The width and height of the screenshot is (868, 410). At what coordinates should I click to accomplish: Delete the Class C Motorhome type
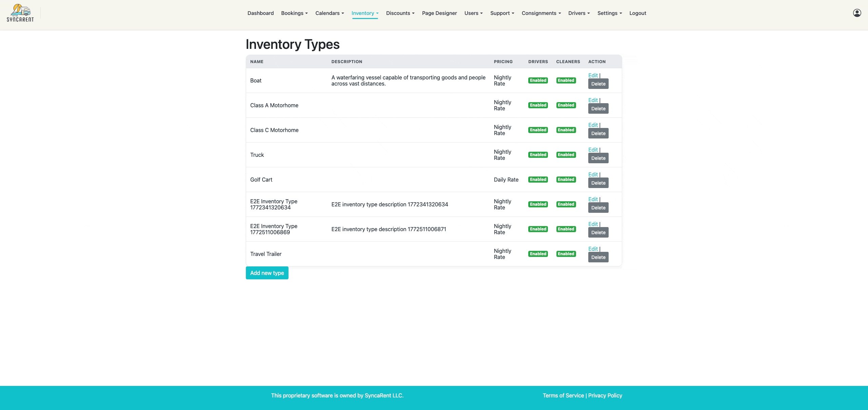pos(598,133)
